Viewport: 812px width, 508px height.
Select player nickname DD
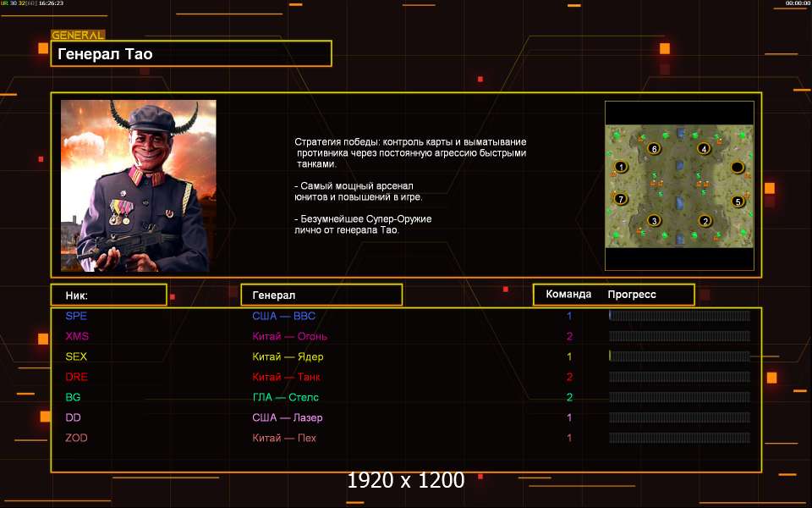click(x=73, y=417)
